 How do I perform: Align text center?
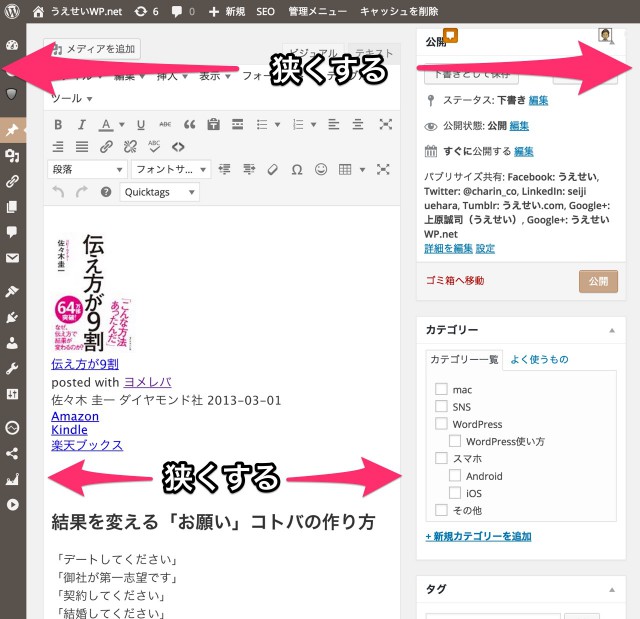[x=358, y=124]
